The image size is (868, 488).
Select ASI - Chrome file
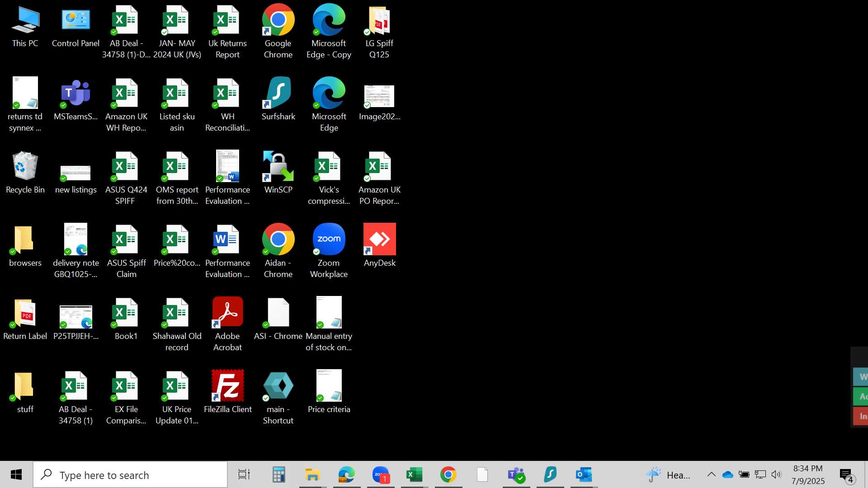(x=278, y=319)
